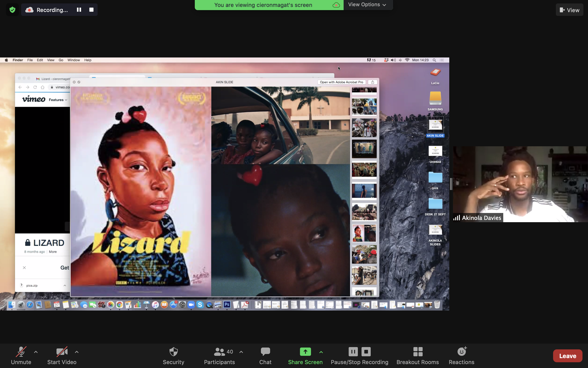This screenshot has height=368, width=588.
Task: Click the Apple logo menu
Action: [x=6, y=60]
